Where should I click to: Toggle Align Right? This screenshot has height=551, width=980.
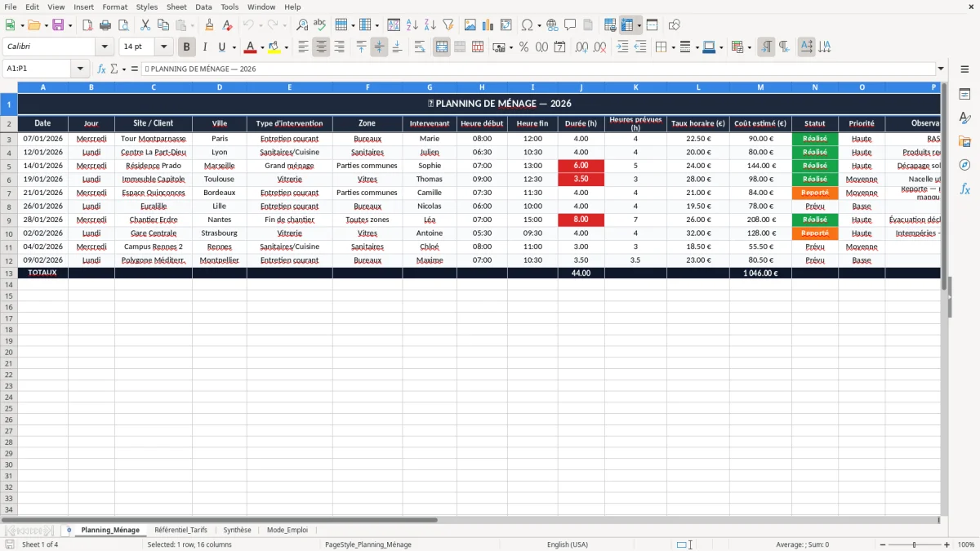pyautogui.click(x=339, y=47)
